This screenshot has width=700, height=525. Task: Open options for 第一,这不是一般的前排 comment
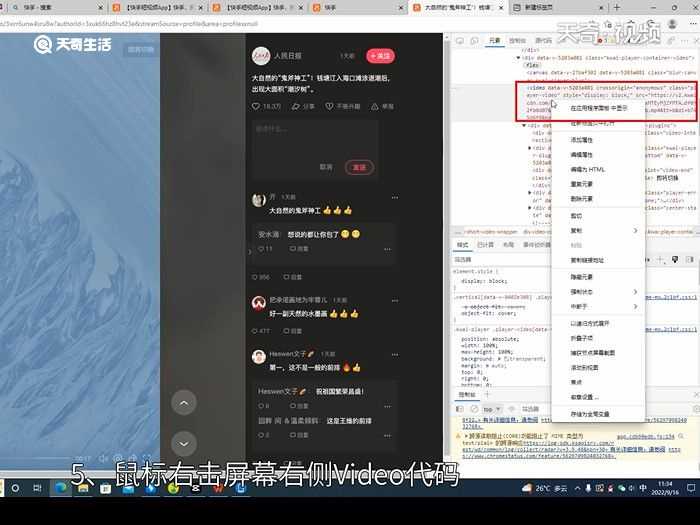[x=395, y=355]
